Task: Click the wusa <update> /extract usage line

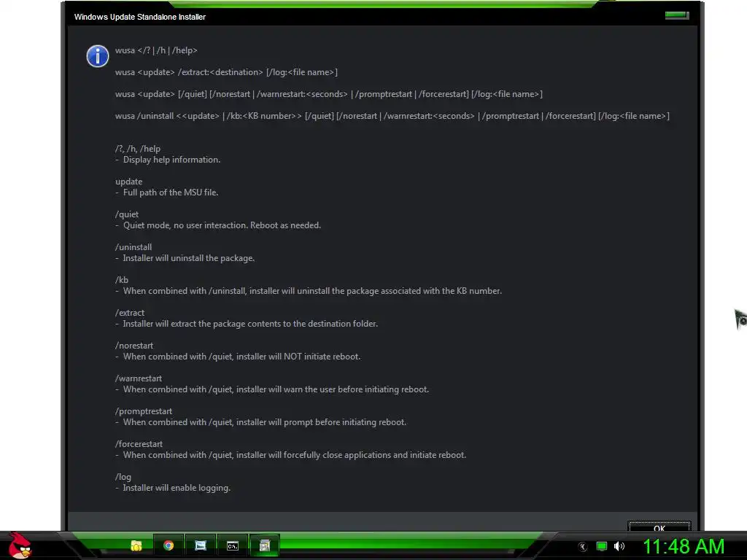Action: [x=226, y=72]
